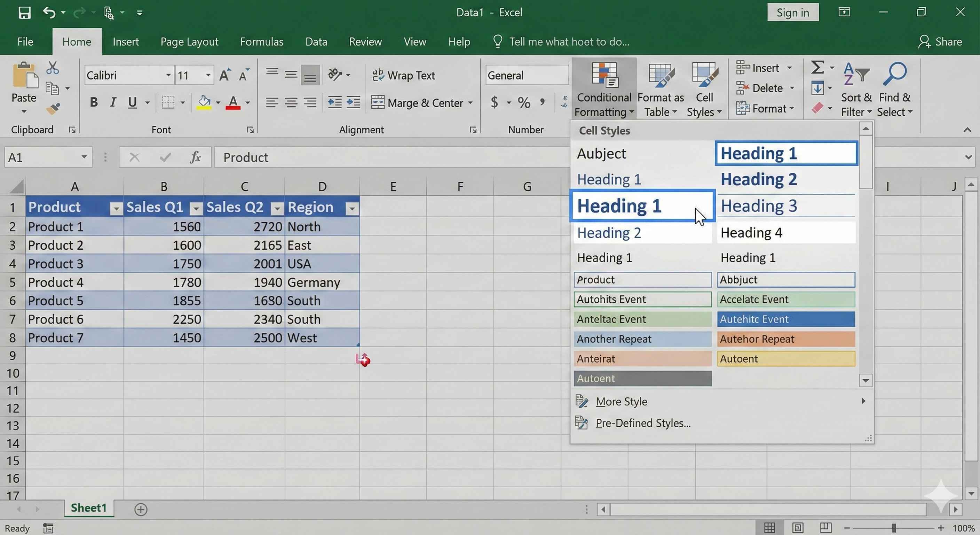Expand the Calibri font name dropdown
This screenshot has height=535, width=980.
(168, 75)
